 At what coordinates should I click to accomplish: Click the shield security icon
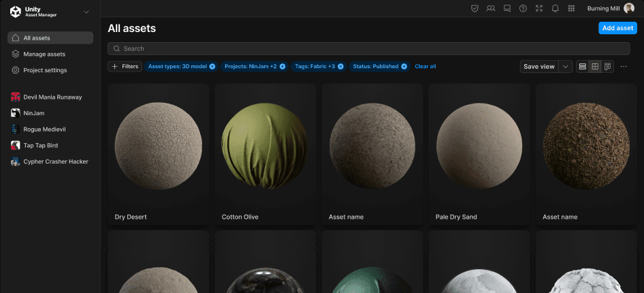(474, 8)
